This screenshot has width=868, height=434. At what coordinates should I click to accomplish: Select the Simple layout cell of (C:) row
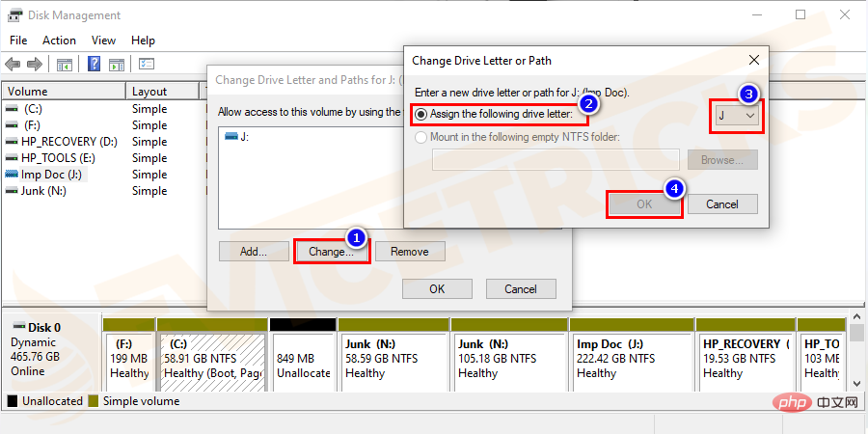[149, 109]
